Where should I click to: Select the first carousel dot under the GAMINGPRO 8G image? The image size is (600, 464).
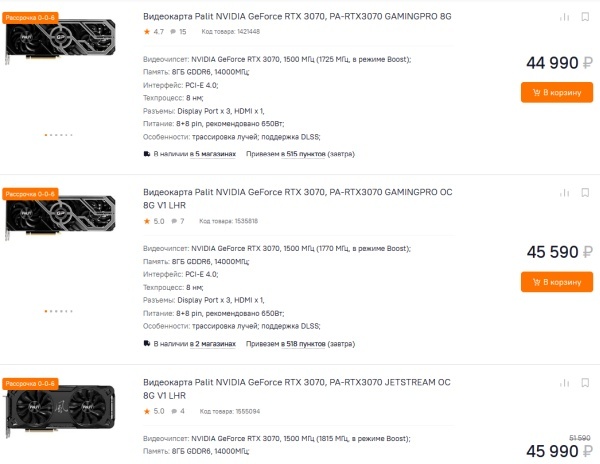coord(46,134)
